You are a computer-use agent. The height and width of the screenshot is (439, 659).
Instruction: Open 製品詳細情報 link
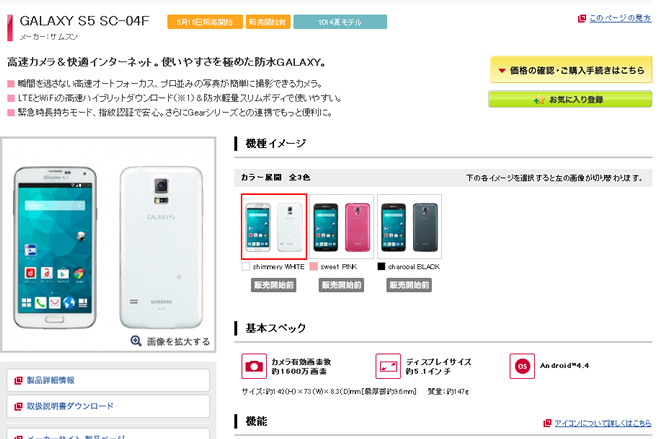tap(50, 380)
